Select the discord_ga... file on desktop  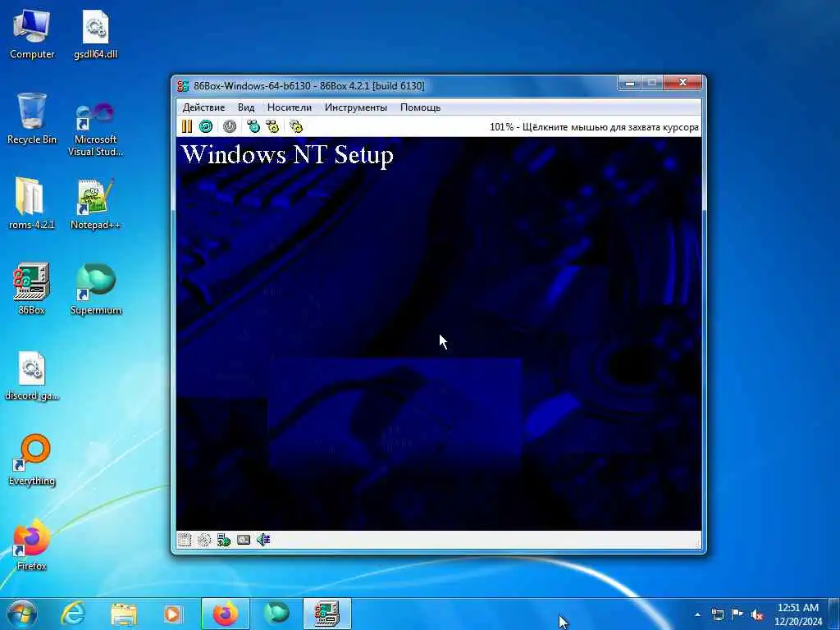32,375
